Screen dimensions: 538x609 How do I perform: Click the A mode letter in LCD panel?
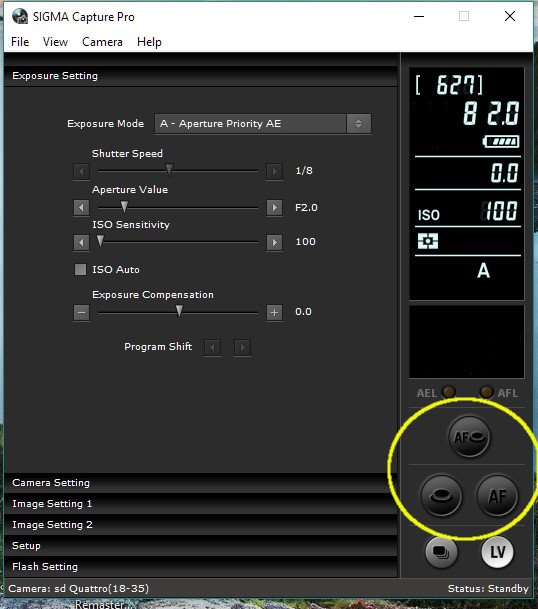pyautogui.click(x=483, y=271)
